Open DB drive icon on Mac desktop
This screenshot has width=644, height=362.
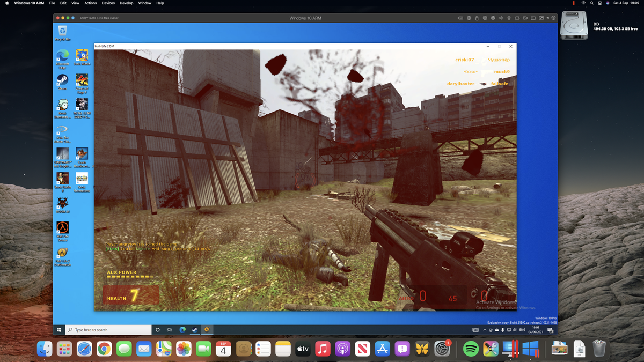tap(574, 26)
